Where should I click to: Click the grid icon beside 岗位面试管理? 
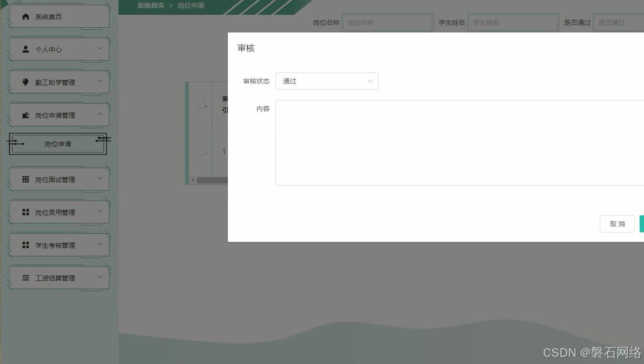click(25, 179)
